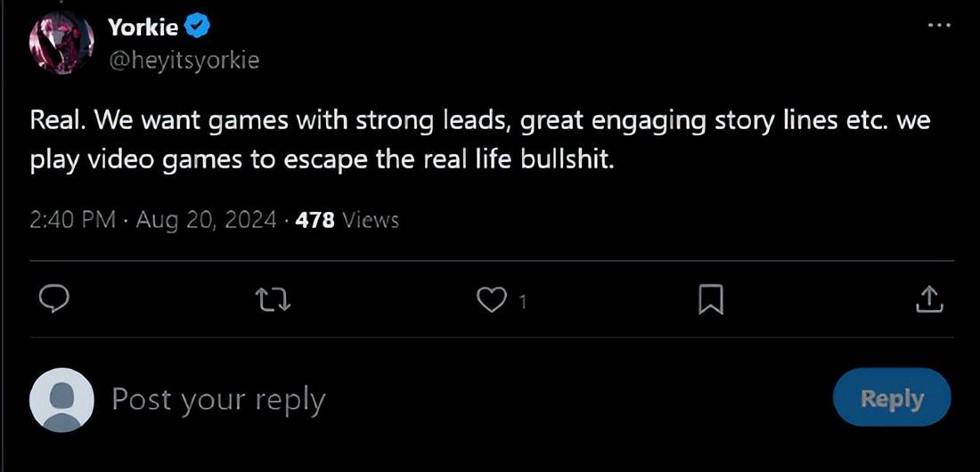Bookmark this post
This screenshot has height=472, width=980.
pos(710,300)
